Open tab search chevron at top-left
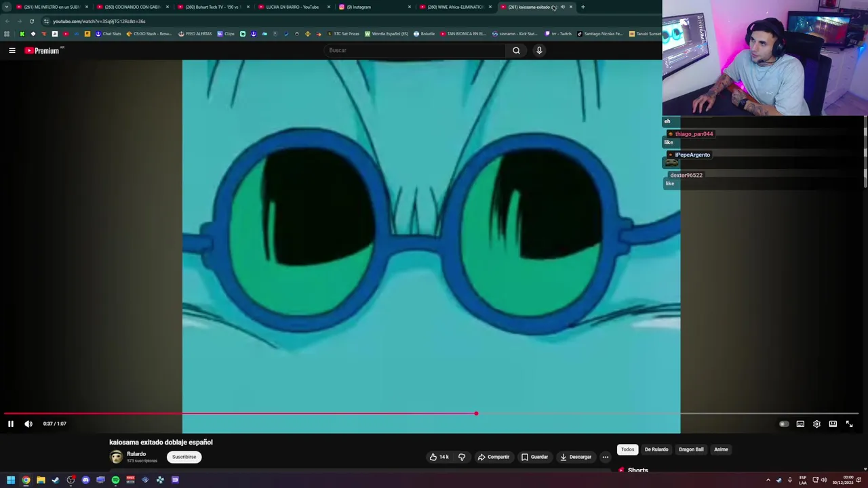 (x=6, y=7)
